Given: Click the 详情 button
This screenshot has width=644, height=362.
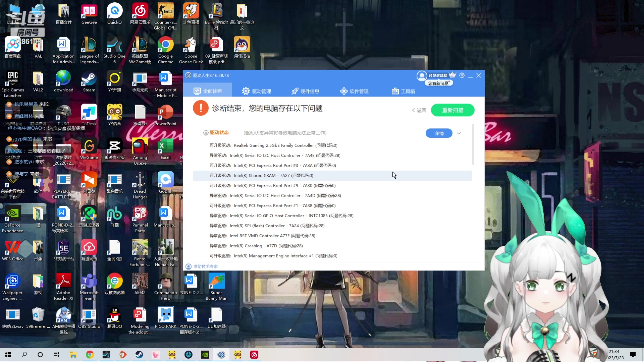Looking at the screenshot, I should (x=439, y=133).
